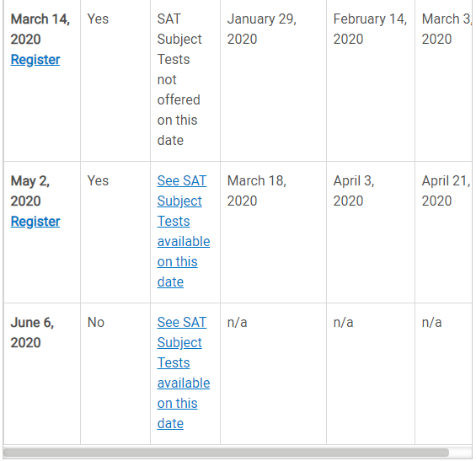476x461 pixels.
Task: Click empty scrollbar track right of thumb
Action: 460,453
